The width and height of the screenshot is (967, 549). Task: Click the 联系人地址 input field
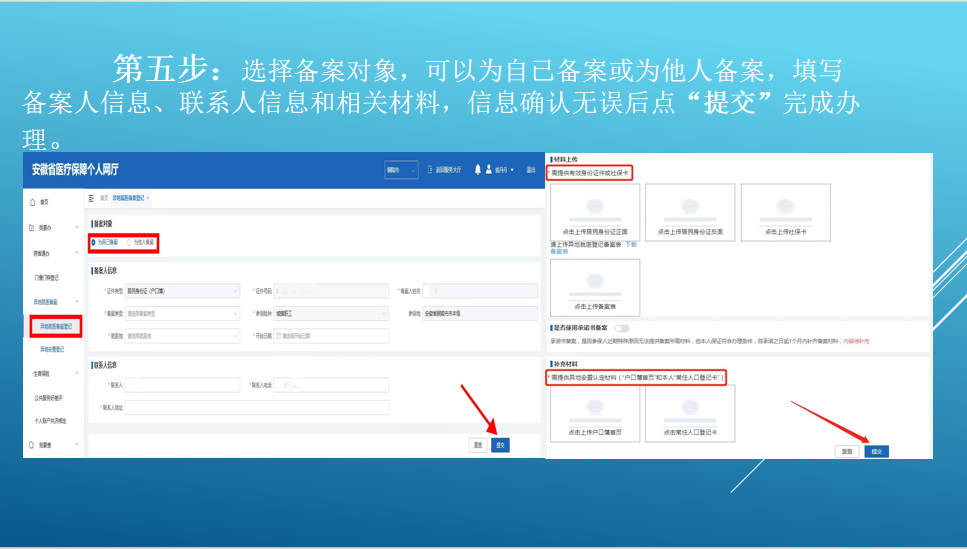pos(257,407)
